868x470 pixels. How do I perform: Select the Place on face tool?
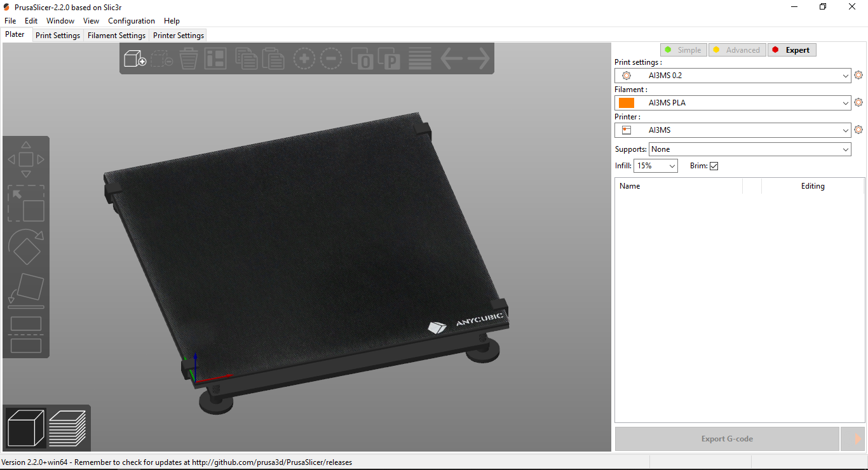26,291
